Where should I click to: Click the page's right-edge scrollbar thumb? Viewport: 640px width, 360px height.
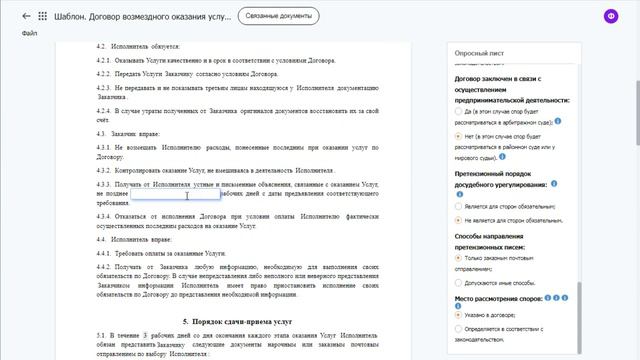tap(638, 113)
